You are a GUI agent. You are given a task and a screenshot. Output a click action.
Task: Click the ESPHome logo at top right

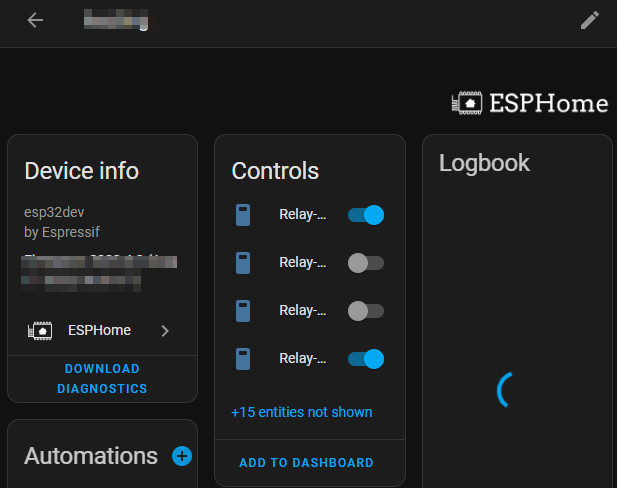530,103
